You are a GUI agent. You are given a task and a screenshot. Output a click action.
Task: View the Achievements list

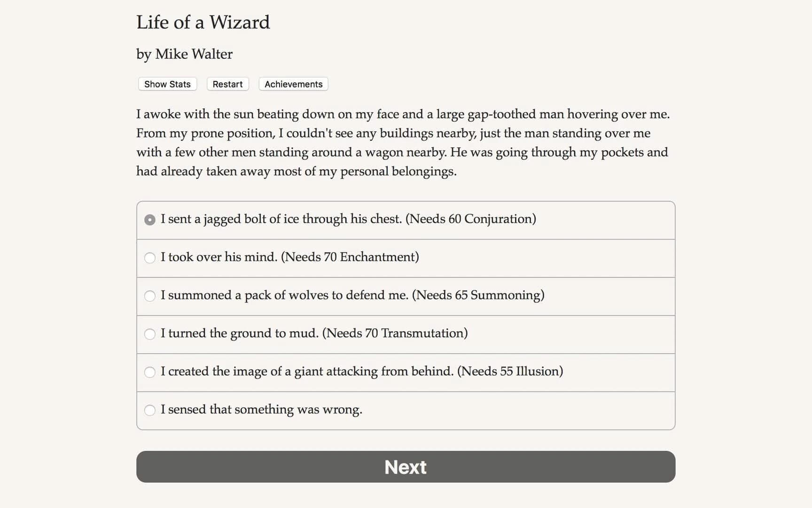click(x=293, y=84)
